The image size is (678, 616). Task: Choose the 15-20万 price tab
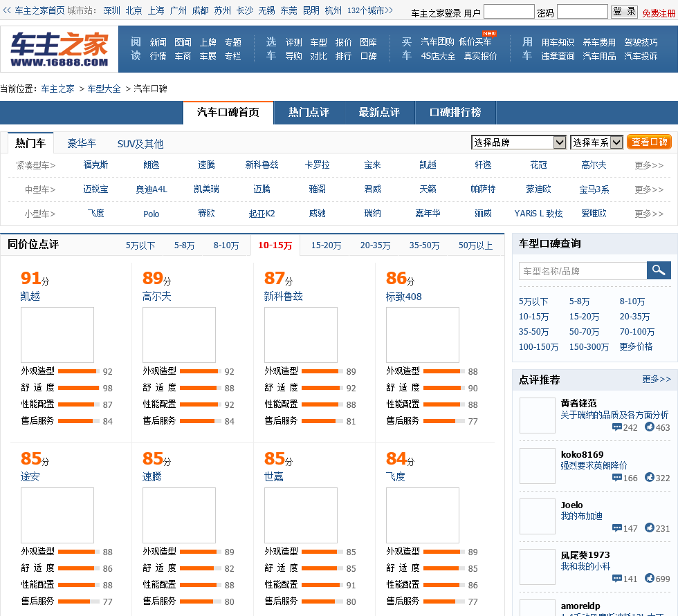tap(326, 245)
